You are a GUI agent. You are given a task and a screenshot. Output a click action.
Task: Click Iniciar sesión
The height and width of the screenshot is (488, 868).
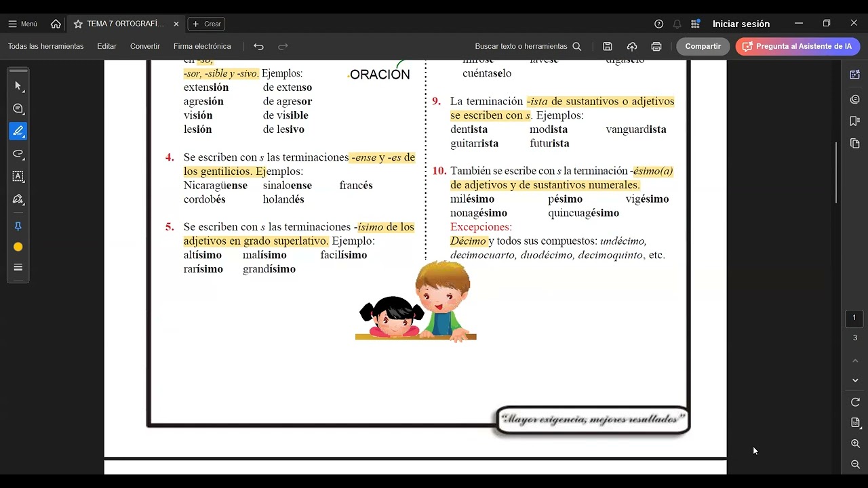tap(741, 24)
